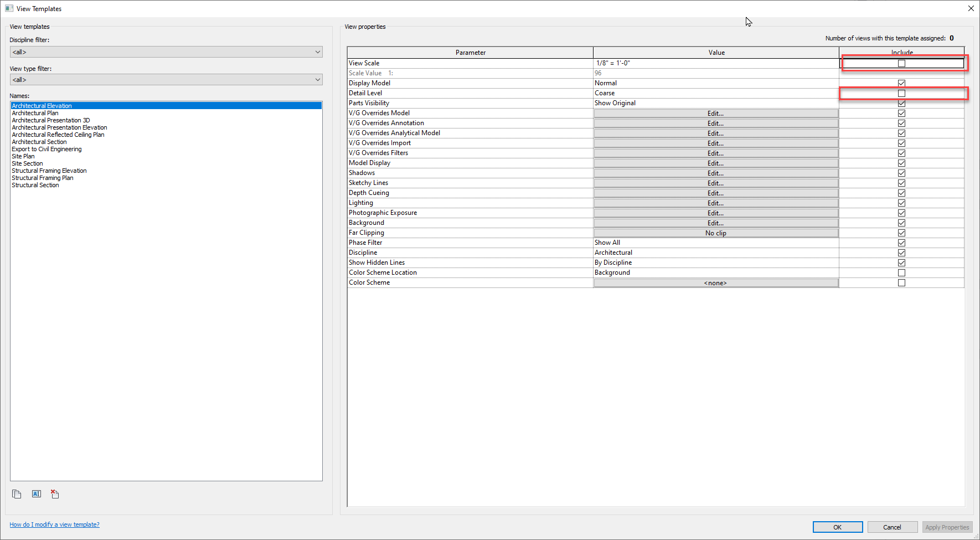
Task: Open the Discipline filter dropdown
Action: click(x=317, y=52)
